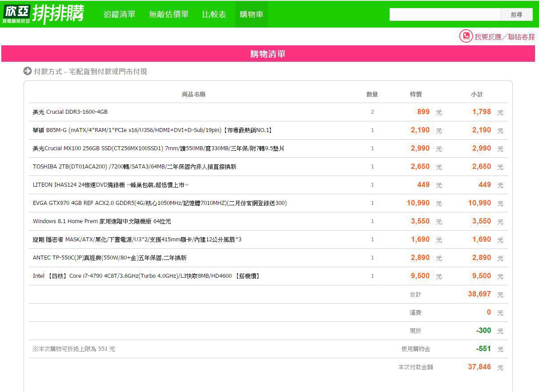Select the EVGA GTX970 4GB product name
Image resolution: width=539 pixels, height=392 pixels.
coord(160,203)
